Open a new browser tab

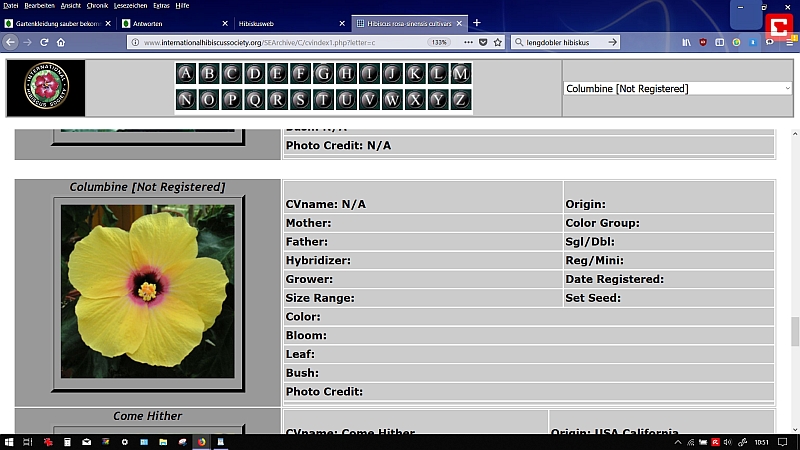pyautogui.click(x=477, y=23)
